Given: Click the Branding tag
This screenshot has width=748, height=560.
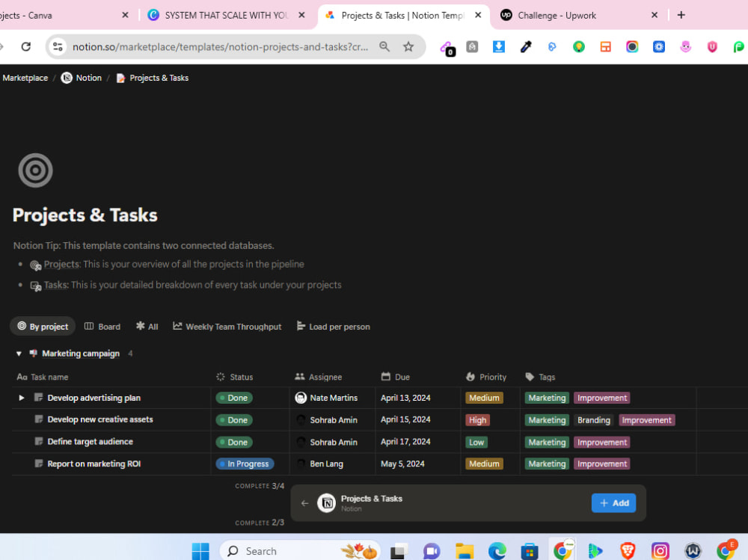Looking at the screenshot, I should [593, 419].
